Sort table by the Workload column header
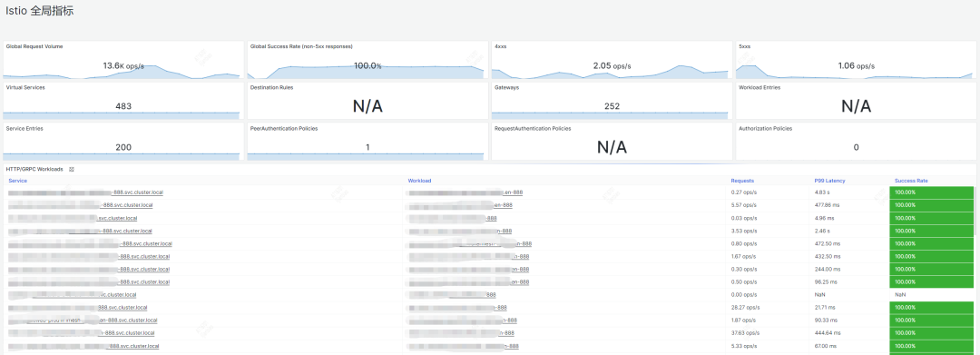The image size is (980, 355). tap(419, 181)
